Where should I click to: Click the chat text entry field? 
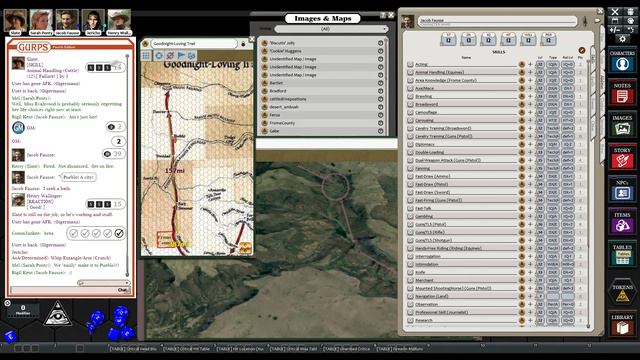pos(64,290)
